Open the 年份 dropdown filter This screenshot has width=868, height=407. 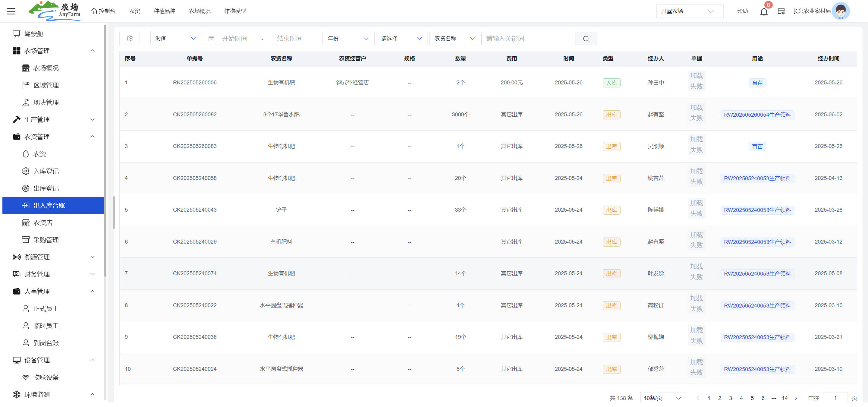[348, 38]
